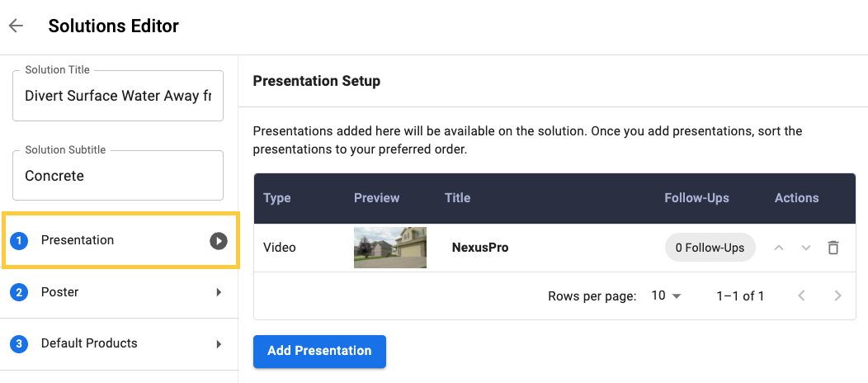This screenshot has height=383, width=868.
Task: Click the blue step 2 number badge
Action: coord(19,292)
